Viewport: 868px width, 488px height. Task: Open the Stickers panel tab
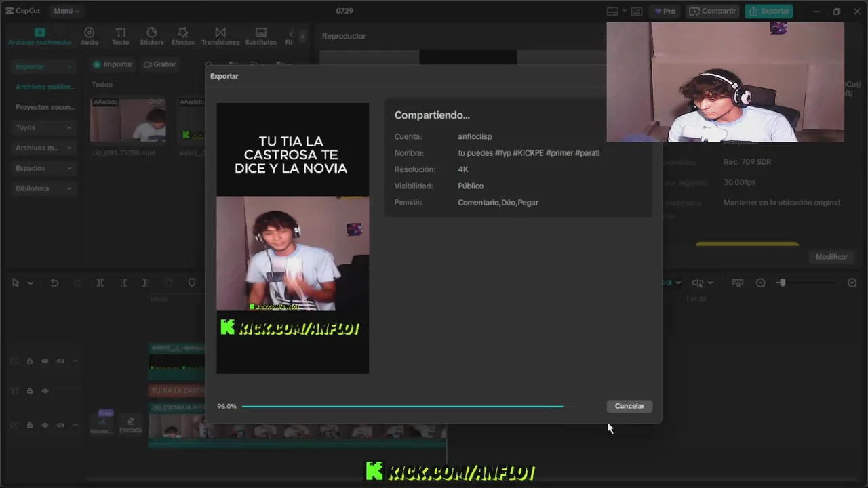pos(152,37)
